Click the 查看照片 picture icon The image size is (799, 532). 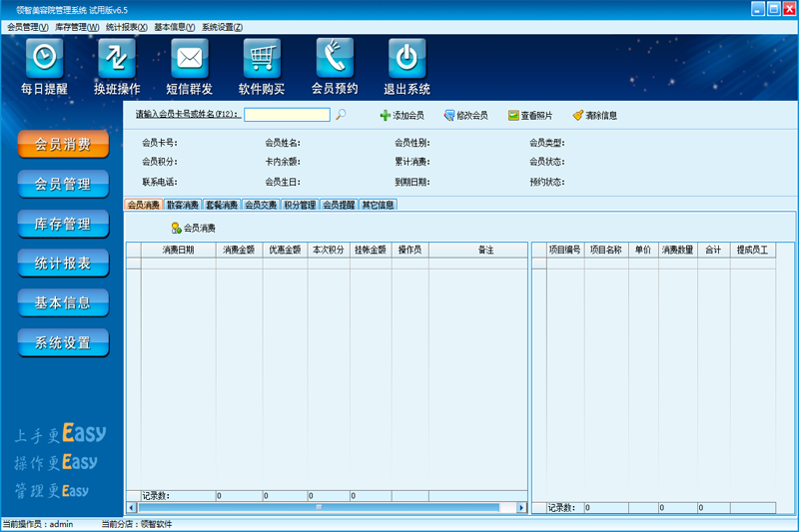point(513,116)
